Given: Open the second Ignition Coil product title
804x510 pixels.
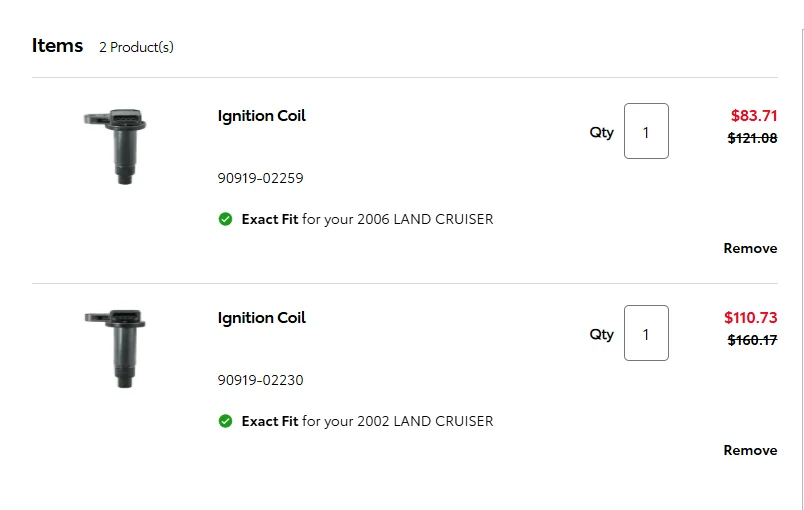Looking at the screenshot, I should (262, 318).
